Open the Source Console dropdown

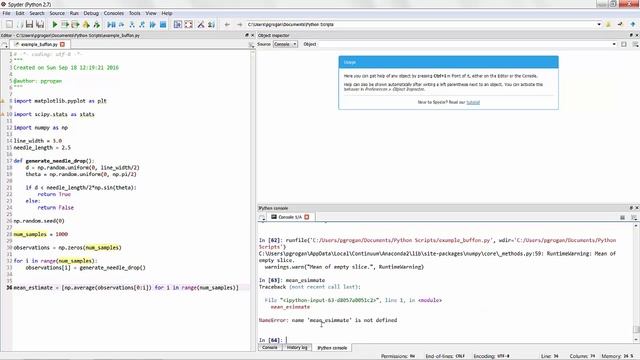click(x=285, y=44)
